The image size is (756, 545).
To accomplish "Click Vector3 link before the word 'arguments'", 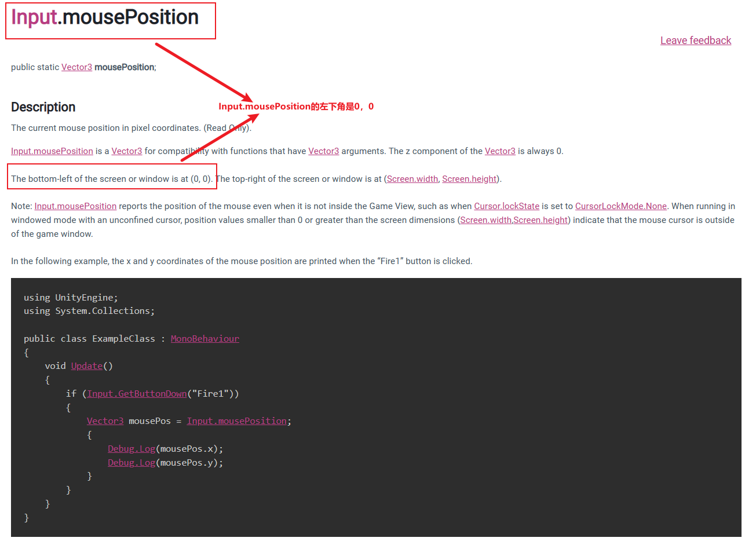I will [323, 151].
